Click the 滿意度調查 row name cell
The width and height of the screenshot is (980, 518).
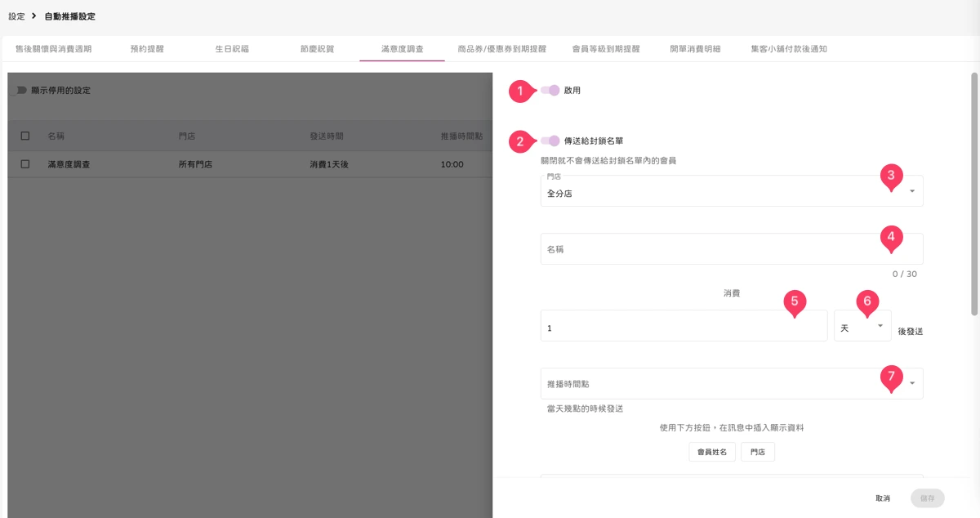click(x=69, y=164)
